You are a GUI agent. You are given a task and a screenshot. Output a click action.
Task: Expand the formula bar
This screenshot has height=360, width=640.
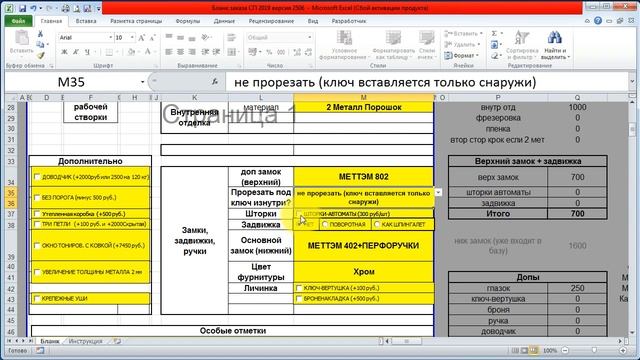click(x=632, y=82)
